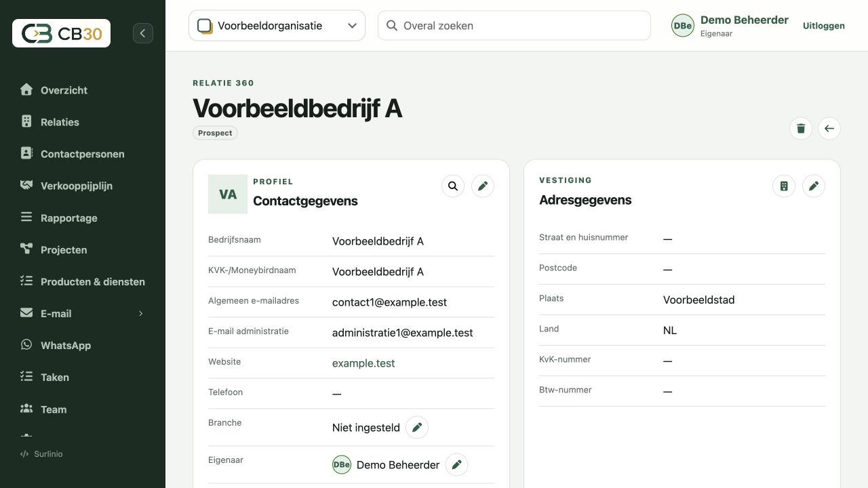Click the building icon in Adresgegevens
Viewport: 868px width, 488px height.
coord(784,186)
